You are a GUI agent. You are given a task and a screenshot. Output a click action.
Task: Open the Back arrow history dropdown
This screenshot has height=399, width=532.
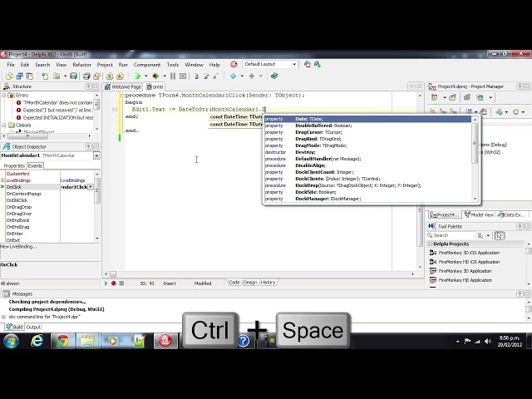[x=242, y=76]
